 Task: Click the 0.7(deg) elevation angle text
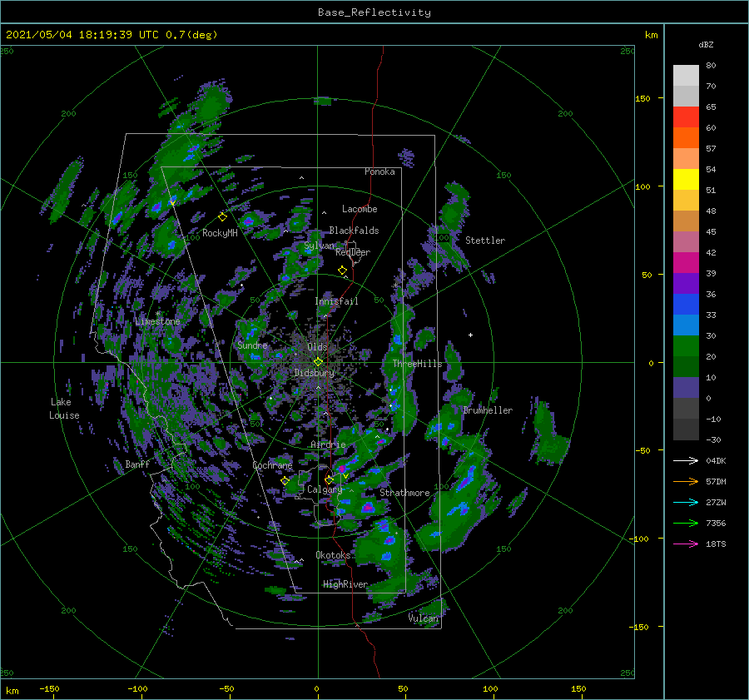[191, 34]
